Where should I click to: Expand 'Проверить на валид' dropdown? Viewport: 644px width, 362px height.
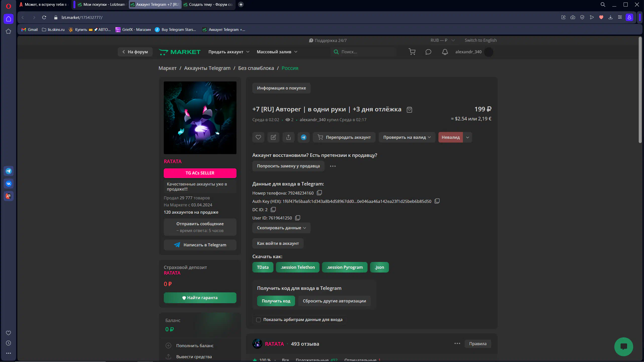(407, 137)
